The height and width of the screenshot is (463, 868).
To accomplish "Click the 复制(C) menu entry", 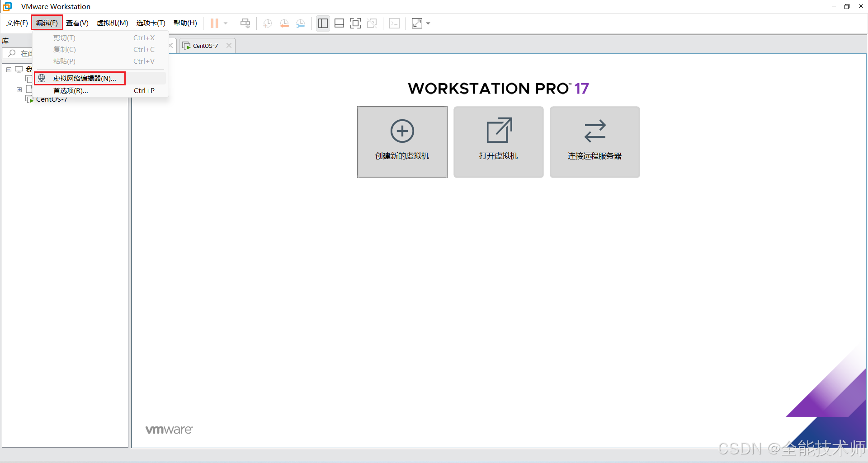I will 100,50.
